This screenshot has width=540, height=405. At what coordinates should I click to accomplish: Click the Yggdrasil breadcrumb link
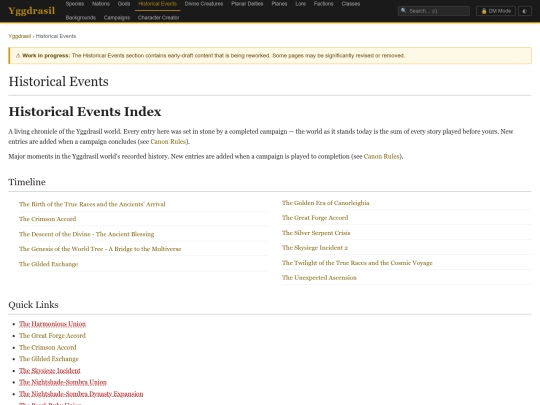(20, 36)
